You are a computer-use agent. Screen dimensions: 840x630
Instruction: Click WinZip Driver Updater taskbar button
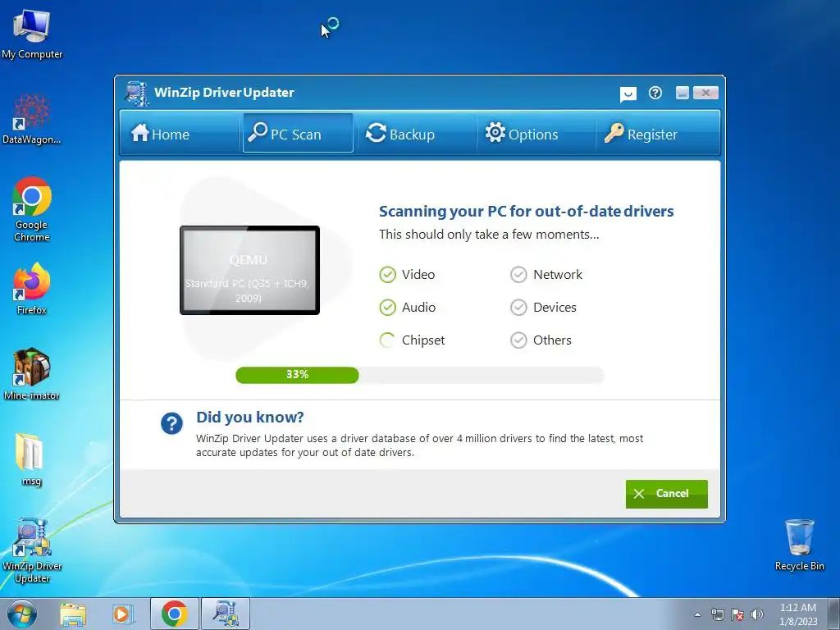pyautogui.click(x=226, y=614)
